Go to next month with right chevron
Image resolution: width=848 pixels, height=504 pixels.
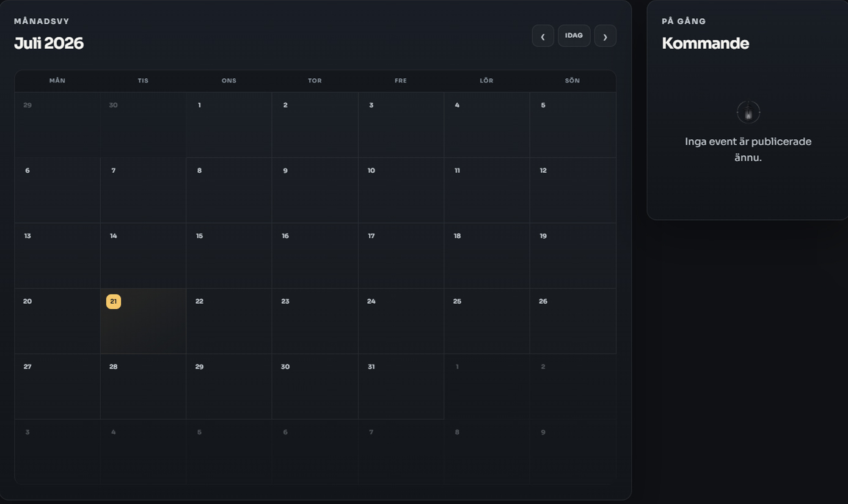click(x=605, y=35)
